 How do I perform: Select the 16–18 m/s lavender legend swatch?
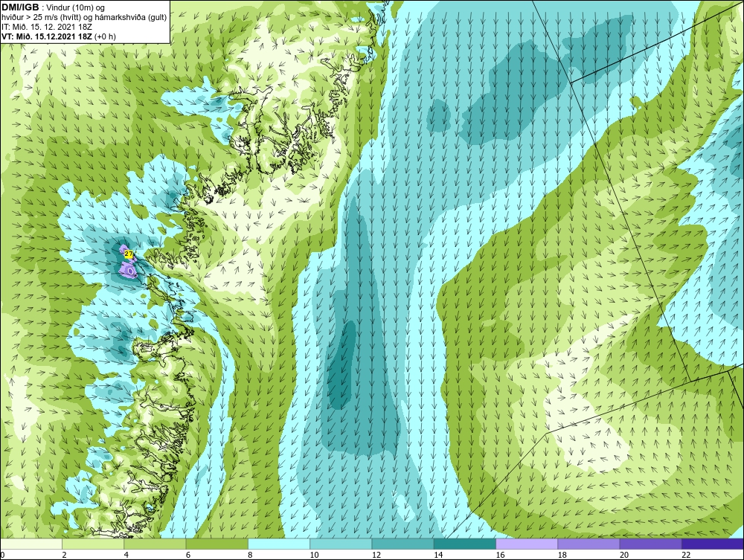point(527,544)
